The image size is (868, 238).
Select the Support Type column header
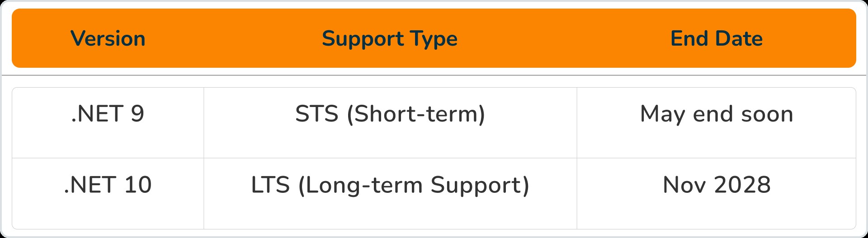389,39
